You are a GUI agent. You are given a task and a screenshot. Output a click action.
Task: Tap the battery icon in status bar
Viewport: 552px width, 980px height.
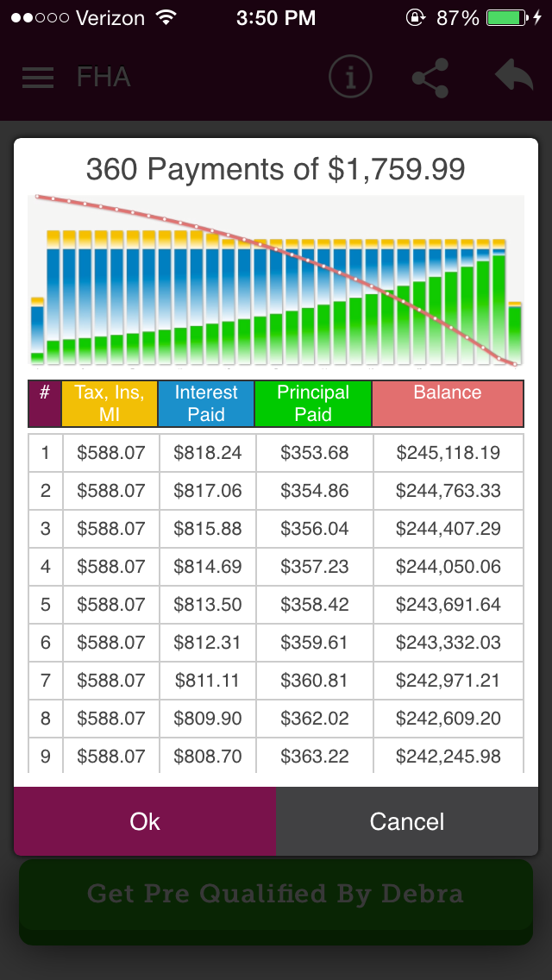509,17
